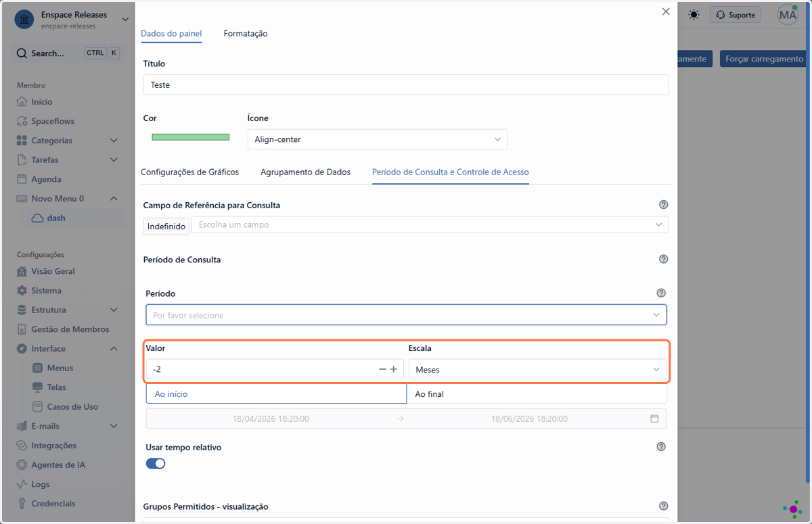Switch to Formatação tab

click(x=246, y=33)
